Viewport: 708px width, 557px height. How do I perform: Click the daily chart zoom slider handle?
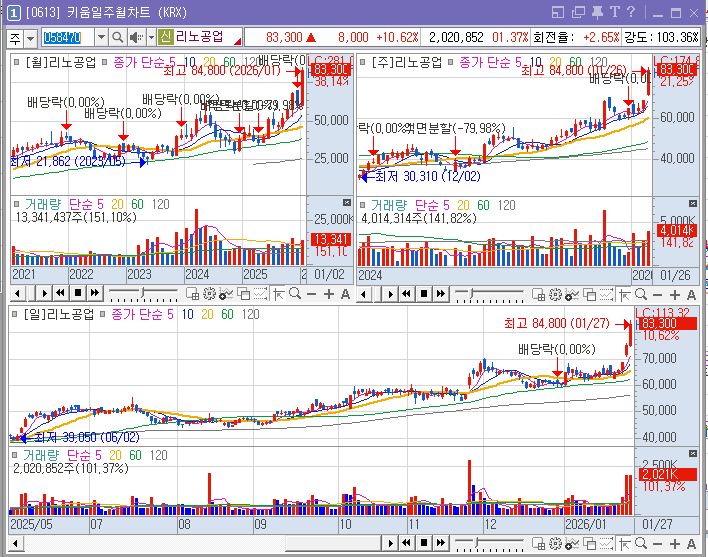click(x=478, y=543)
